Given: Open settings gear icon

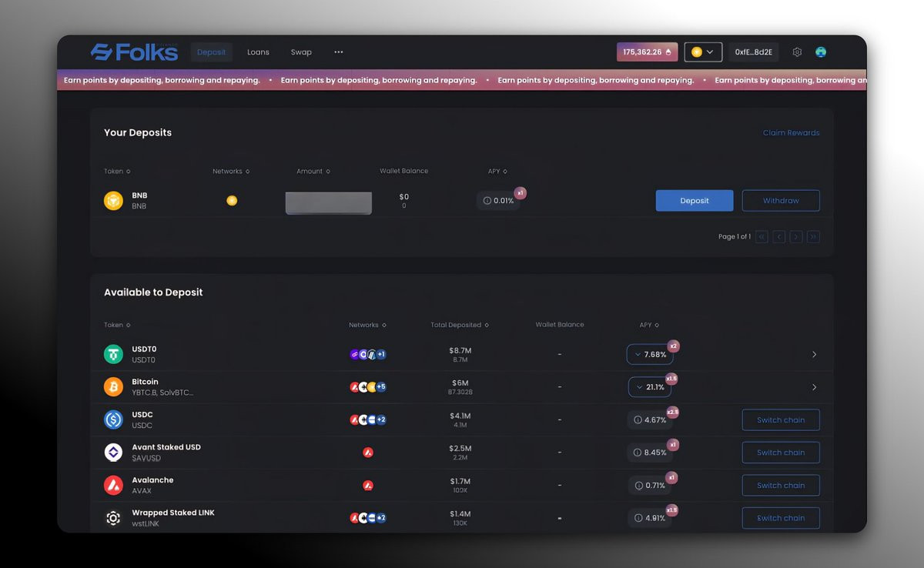Looking at the screenshot, I should 797,52.
